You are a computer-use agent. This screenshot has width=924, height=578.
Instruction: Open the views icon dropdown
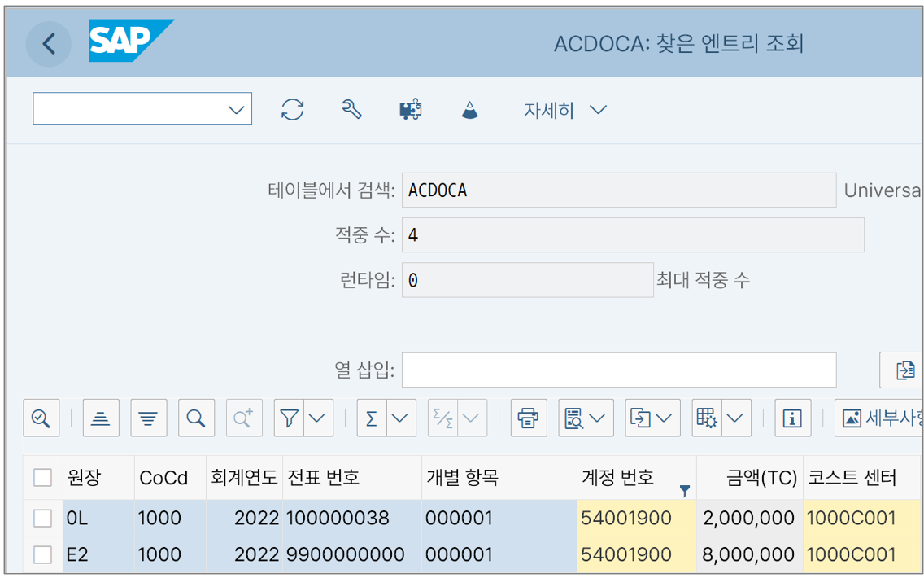tap(586, 418)
